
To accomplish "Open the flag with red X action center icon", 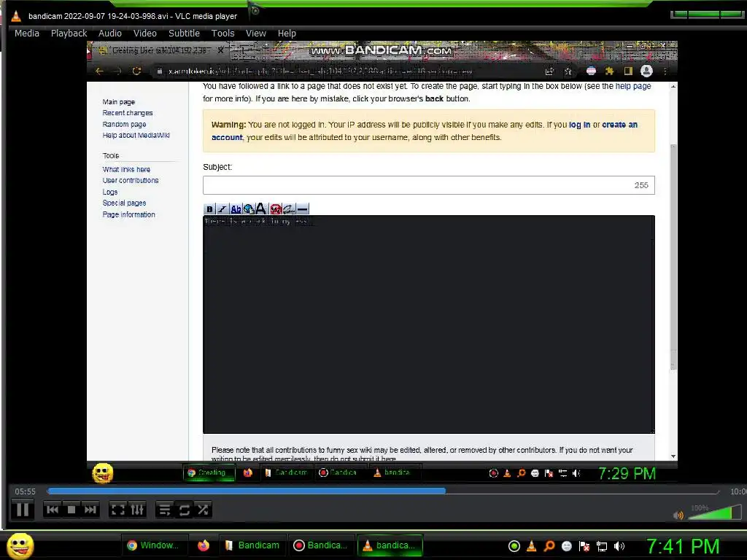I will tap(584, 546).
